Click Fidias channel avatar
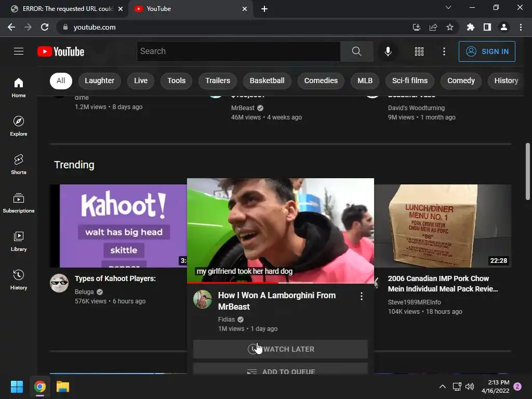 203,299
